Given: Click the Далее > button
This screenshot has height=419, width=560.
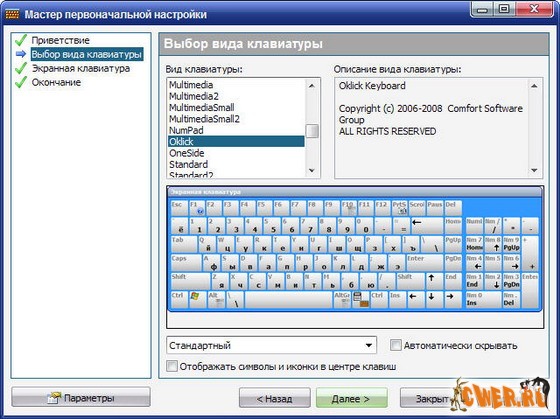Looking at the screenshot, I should point(351,398).
